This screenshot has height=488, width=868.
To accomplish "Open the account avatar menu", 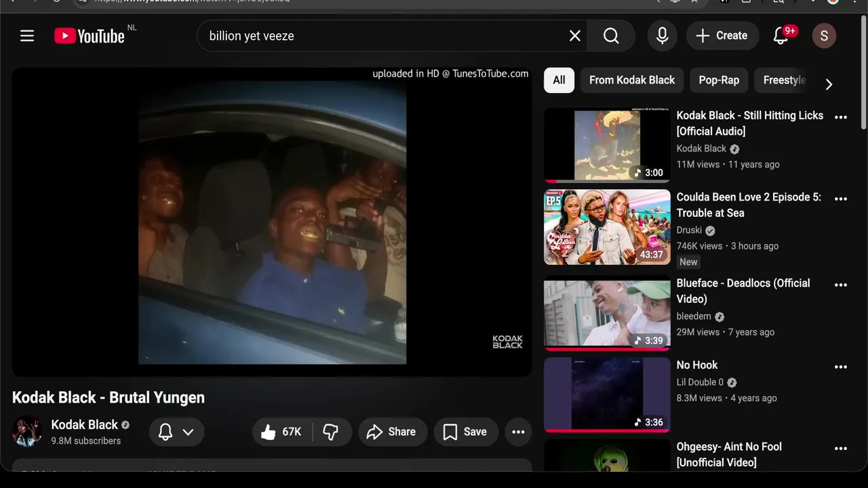I will pyautogui.click(x=824, y=36).
